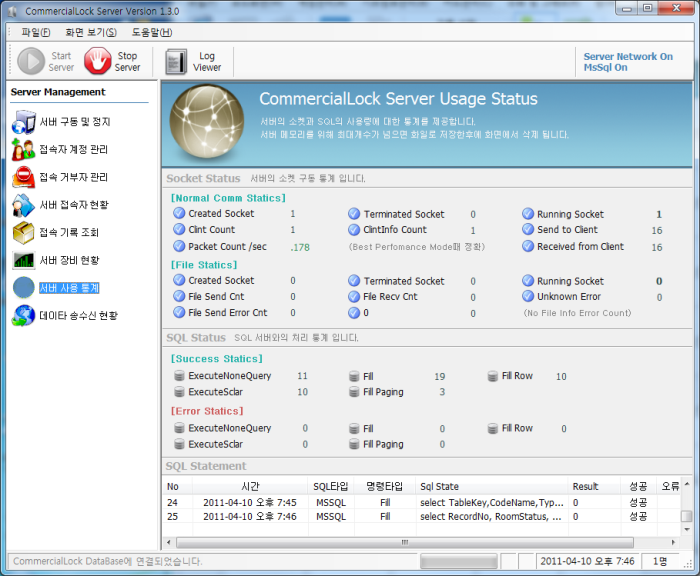Click the Start Server button label
Screen dimensions: 700x576
tap(61, 62)
